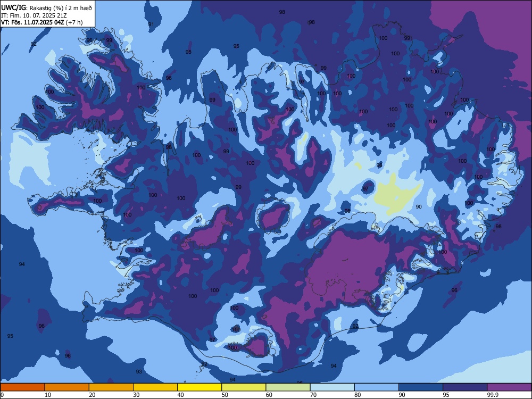Click the legend tick label '10'

48,395
